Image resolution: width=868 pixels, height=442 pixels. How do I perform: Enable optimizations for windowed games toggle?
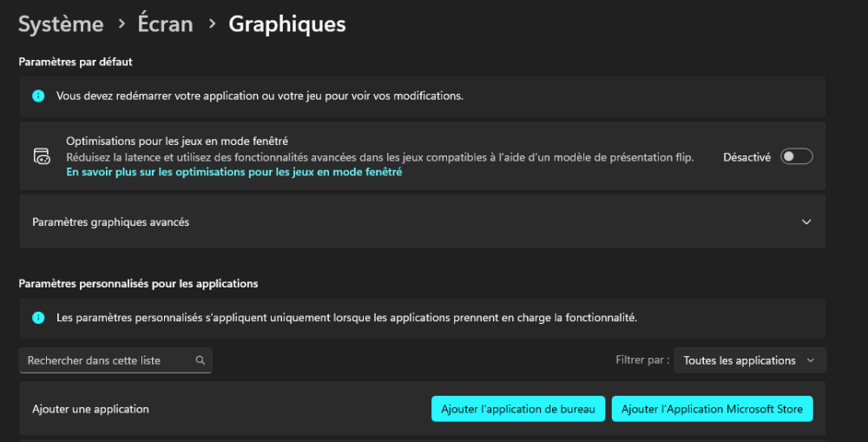(796, 157)
